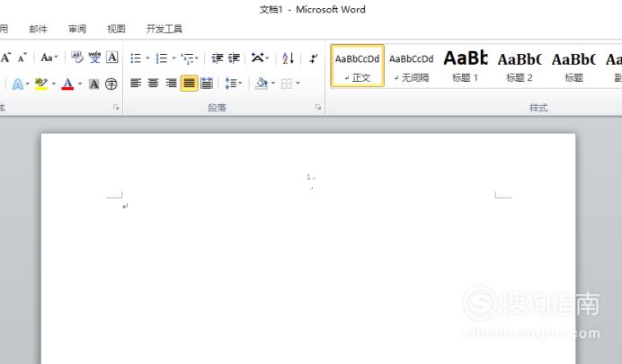Increase the paragraph indent
This screenshot has width=622, height=364.
point(234,58)
